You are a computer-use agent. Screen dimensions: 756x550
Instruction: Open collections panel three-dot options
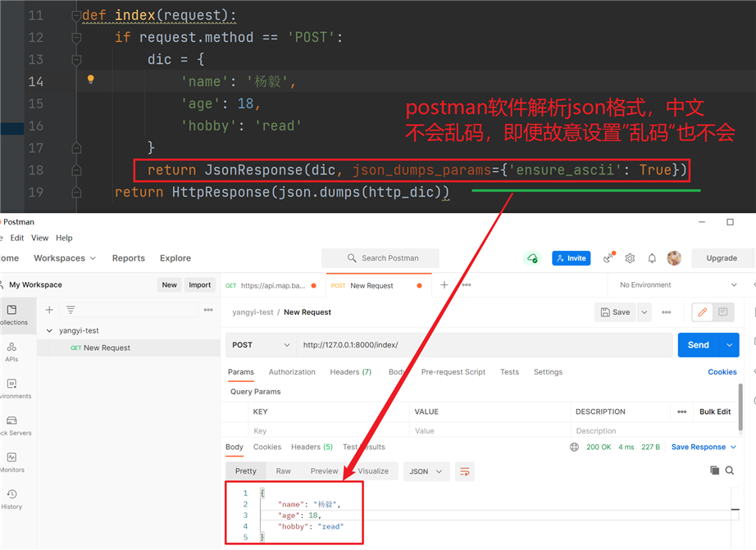tap(208, 310)
